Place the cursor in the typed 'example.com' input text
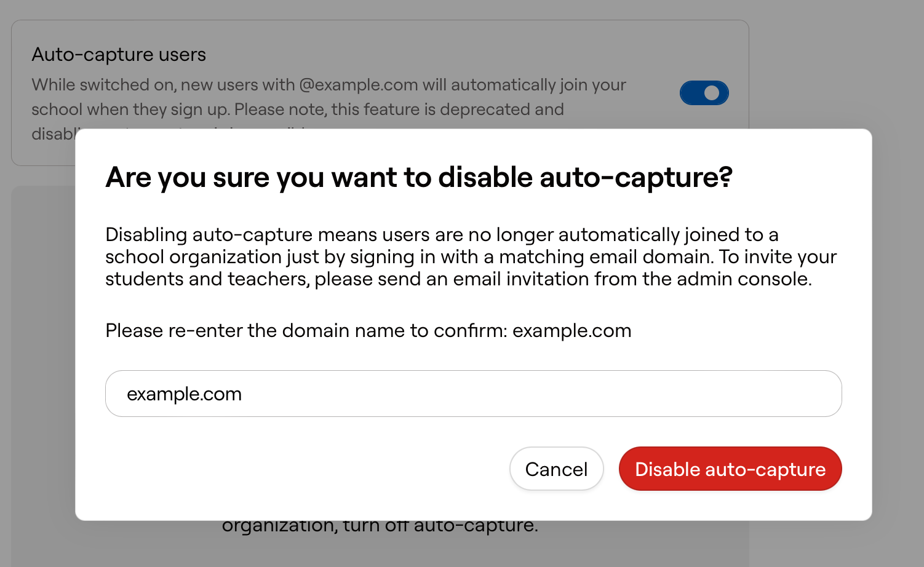 (x=184, y=394)
